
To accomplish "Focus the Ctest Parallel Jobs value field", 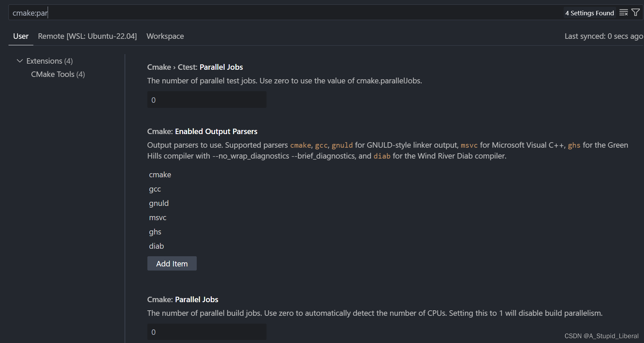I will (x=207, y=100).
